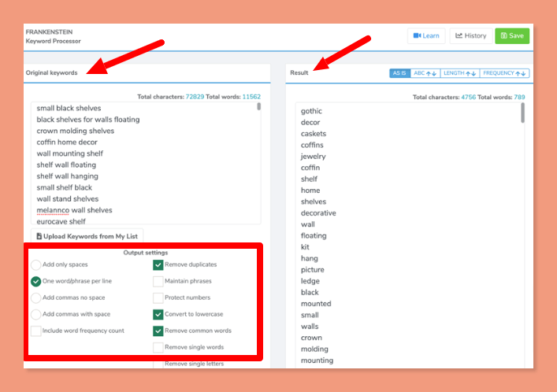
Task: Click 'gothic' in the Result list
Action: tap(311, 111)
